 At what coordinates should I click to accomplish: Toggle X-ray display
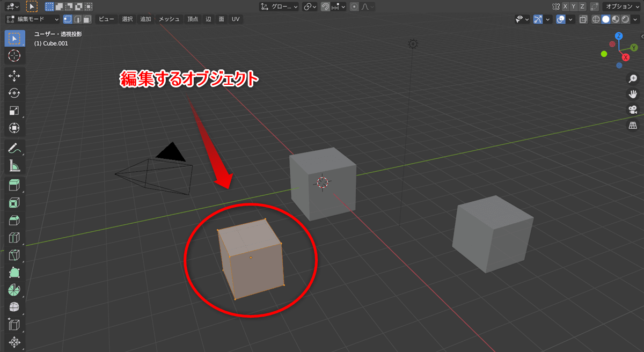(x=583, y=19)
